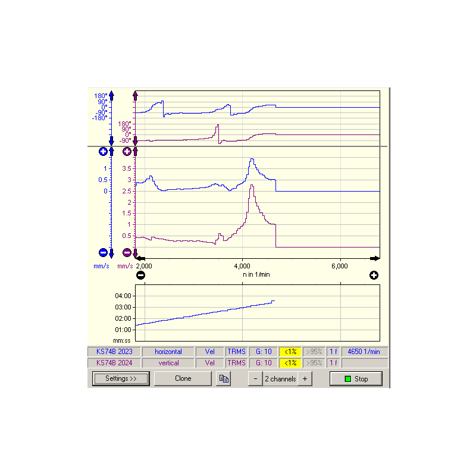Open the Settings panel
Viewport: 476px width, 476px height.
pos(121,378)
